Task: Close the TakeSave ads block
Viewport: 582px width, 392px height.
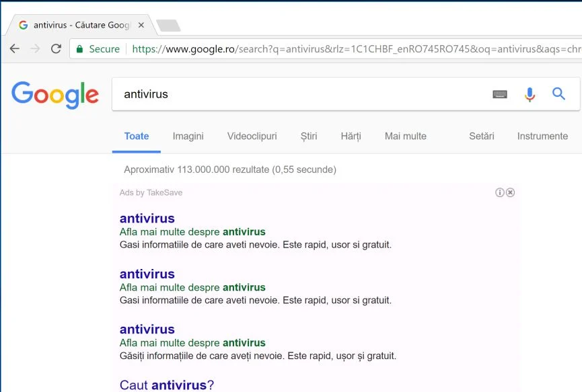Action: [x=511, y=192]
